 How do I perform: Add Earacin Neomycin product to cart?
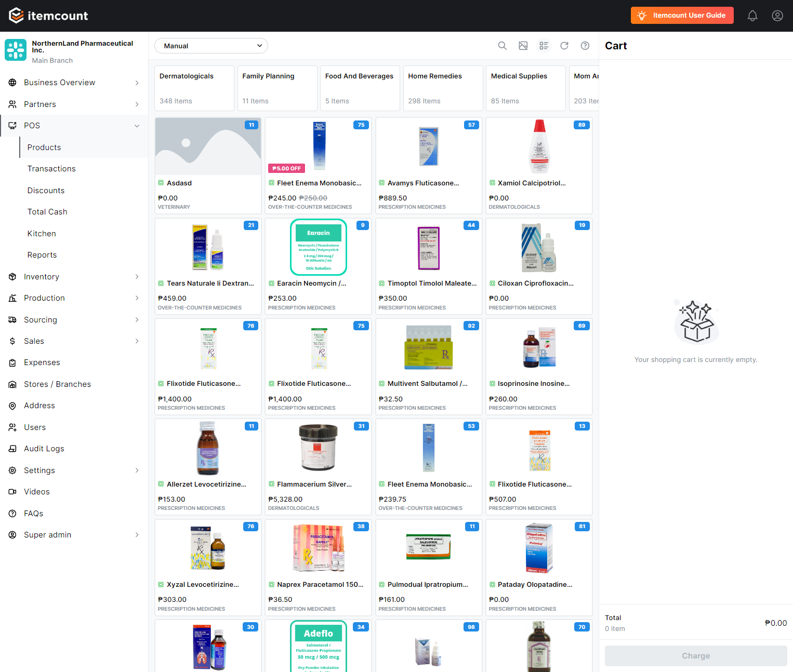coord(319,266)
